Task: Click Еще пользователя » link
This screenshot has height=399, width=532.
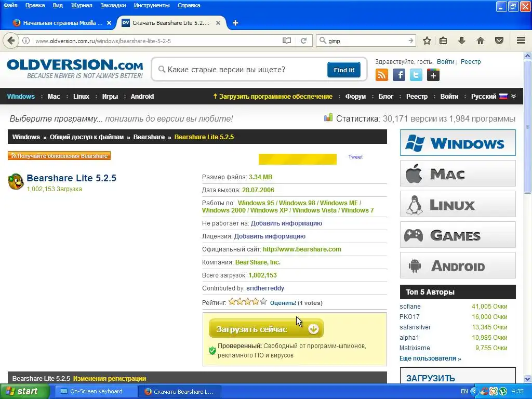Action: [430, 358]
